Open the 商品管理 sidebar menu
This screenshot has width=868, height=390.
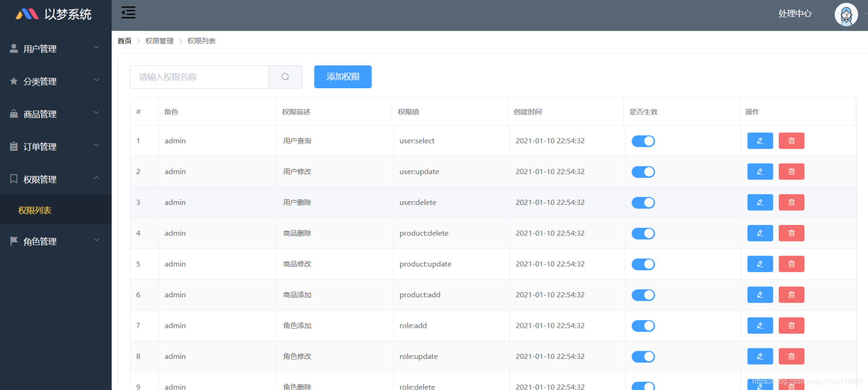pos(56,114)
